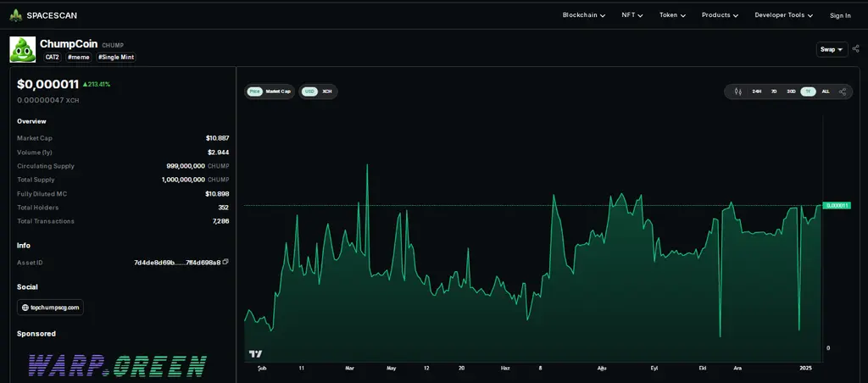Image resolution: width=868 pixels, height=383 pixels.
Task: Click the Spacescan rocket logo
Action: point(15,15)
